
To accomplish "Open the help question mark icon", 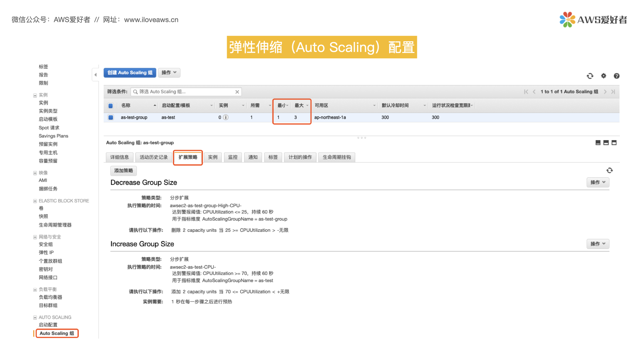I will click(616, 76).
